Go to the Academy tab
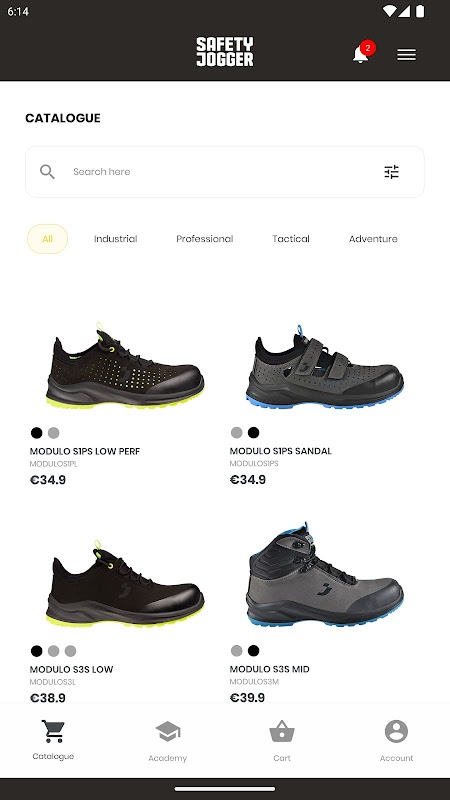This screenshot has width=450, height=800. [x=168, y=740]
